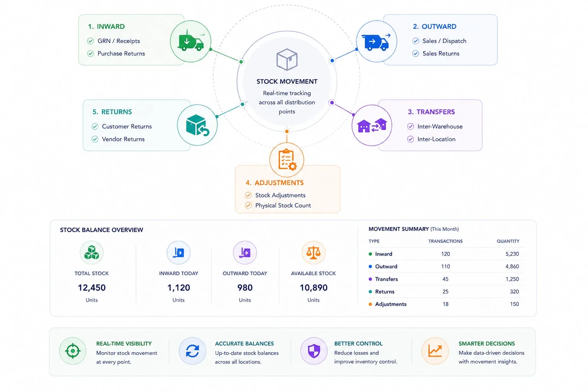588x392 pixels.
Task: Click the central Stock Movement cube icon
Action: 287,59
